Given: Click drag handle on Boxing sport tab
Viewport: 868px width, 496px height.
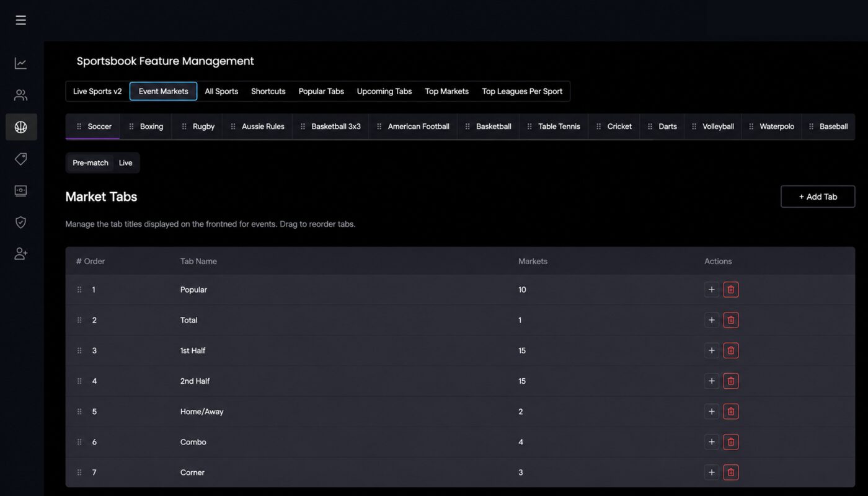Looking at the screenshot, I should click(x=131, y=126).
